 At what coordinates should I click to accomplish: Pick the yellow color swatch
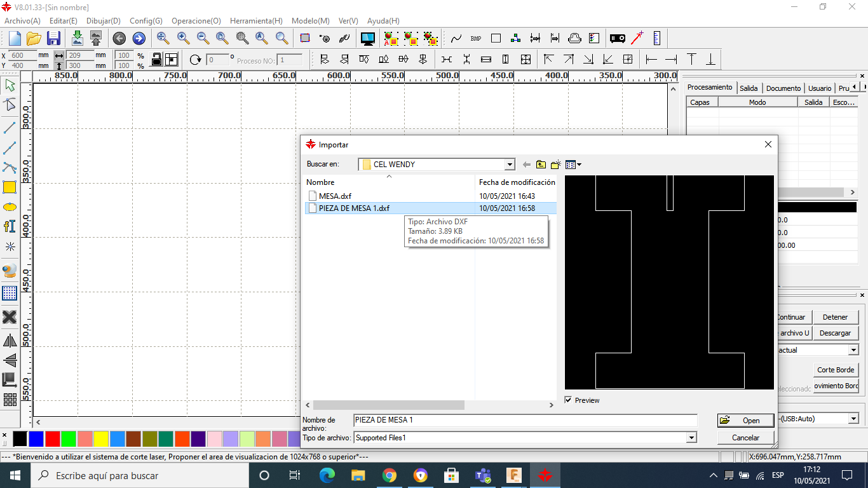101,438
